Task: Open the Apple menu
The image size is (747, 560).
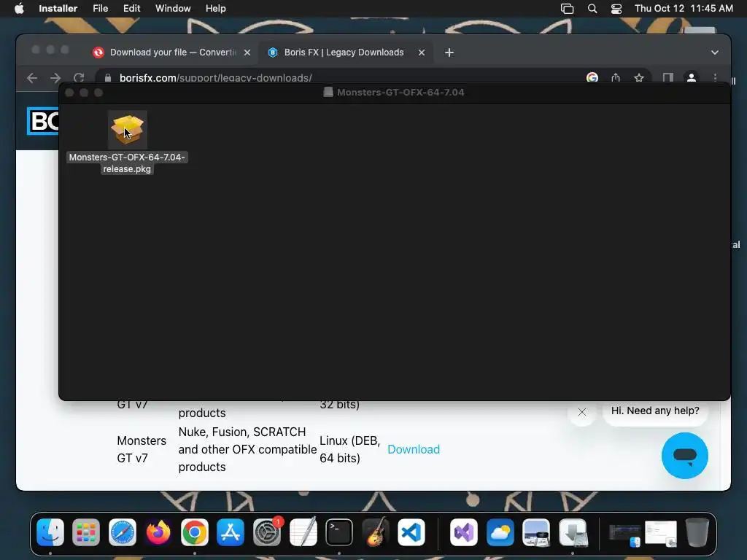Action: click(x=19, y=9)
